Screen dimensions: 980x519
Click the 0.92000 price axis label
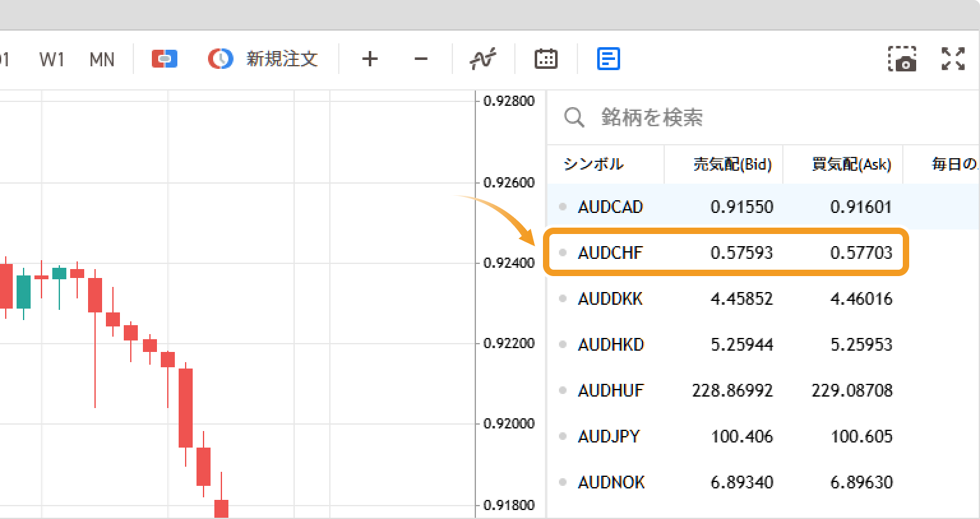click(509, 423)
